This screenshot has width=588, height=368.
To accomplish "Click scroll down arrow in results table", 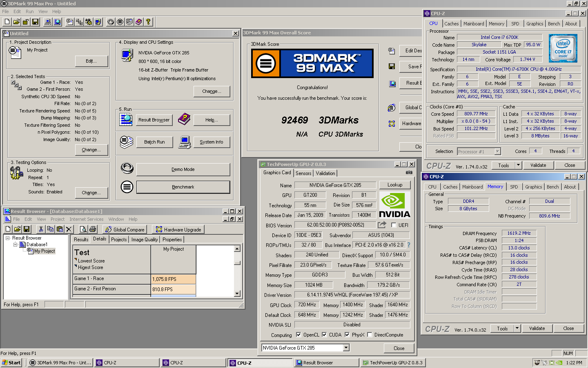I will point(237,293).
